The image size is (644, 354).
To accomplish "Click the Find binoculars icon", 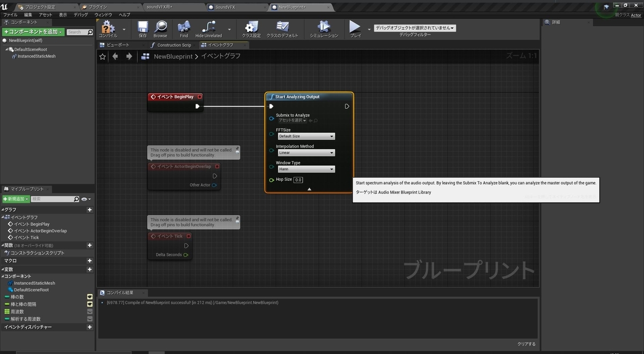I will coord(184,28).
